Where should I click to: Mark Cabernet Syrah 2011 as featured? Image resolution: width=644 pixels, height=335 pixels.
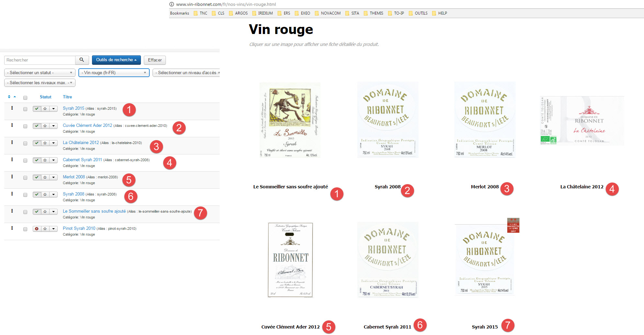45,160
